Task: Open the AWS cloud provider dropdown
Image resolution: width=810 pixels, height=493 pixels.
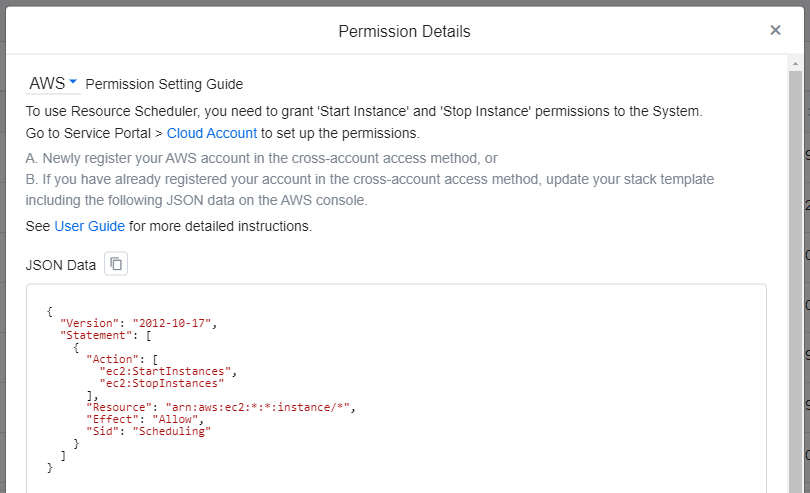Action: pos(53,83)
